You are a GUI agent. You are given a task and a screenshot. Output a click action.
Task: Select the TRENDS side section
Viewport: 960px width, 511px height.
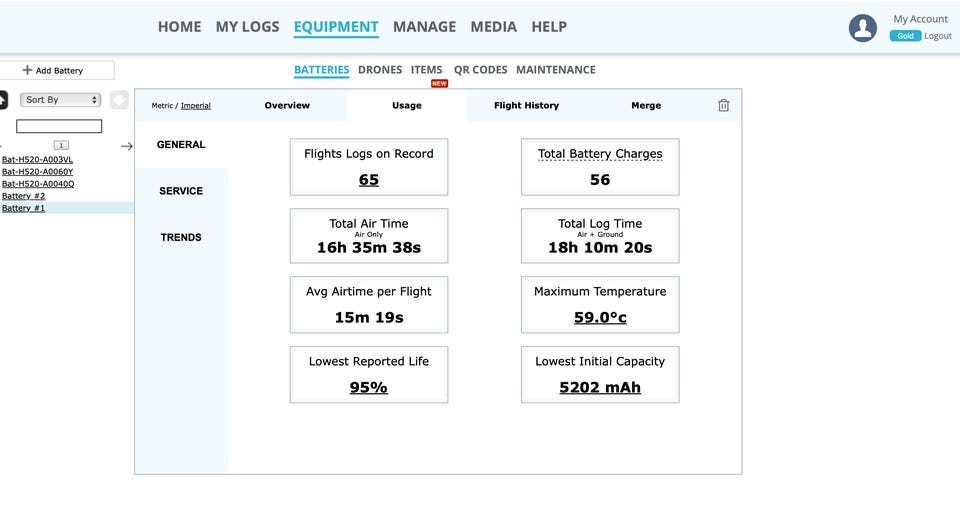pos(181,237)
